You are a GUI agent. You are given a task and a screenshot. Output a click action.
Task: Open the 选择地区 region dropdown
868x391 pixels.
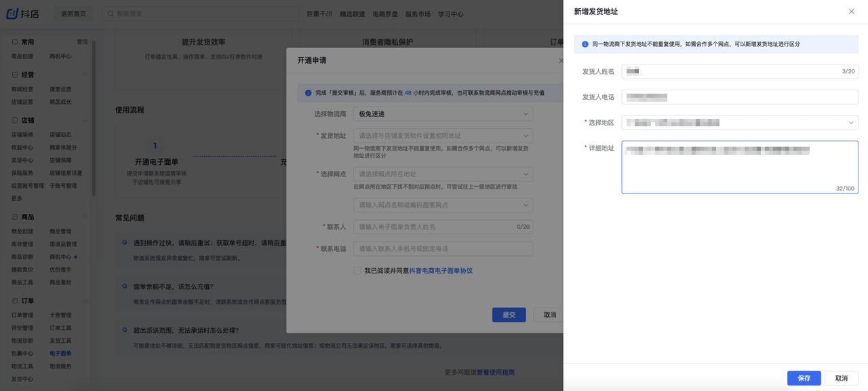click(x=739, y=123)
